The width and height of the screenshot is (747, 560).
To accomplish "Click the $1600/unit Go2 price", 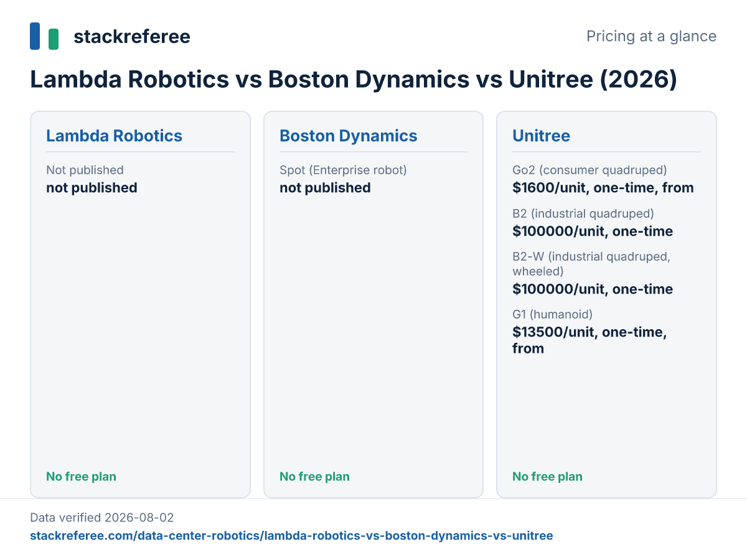I will point(603,188).
